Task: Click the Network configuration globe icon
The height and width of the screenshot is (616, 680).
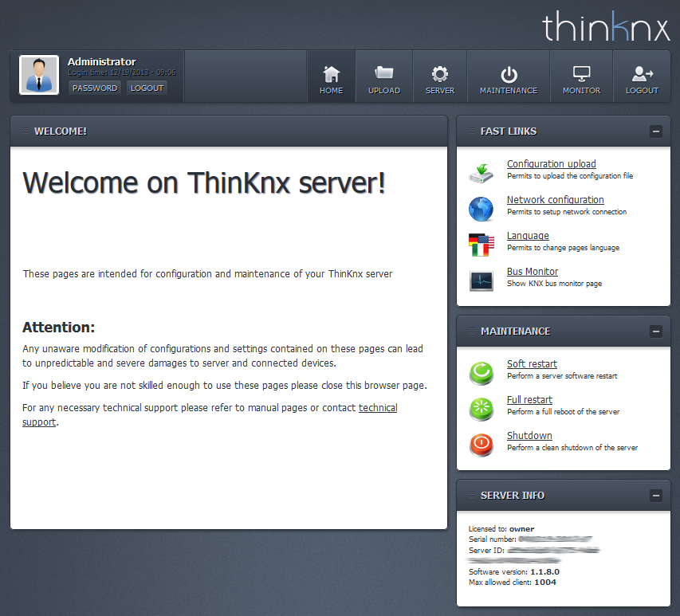Action: pos(481,209)
